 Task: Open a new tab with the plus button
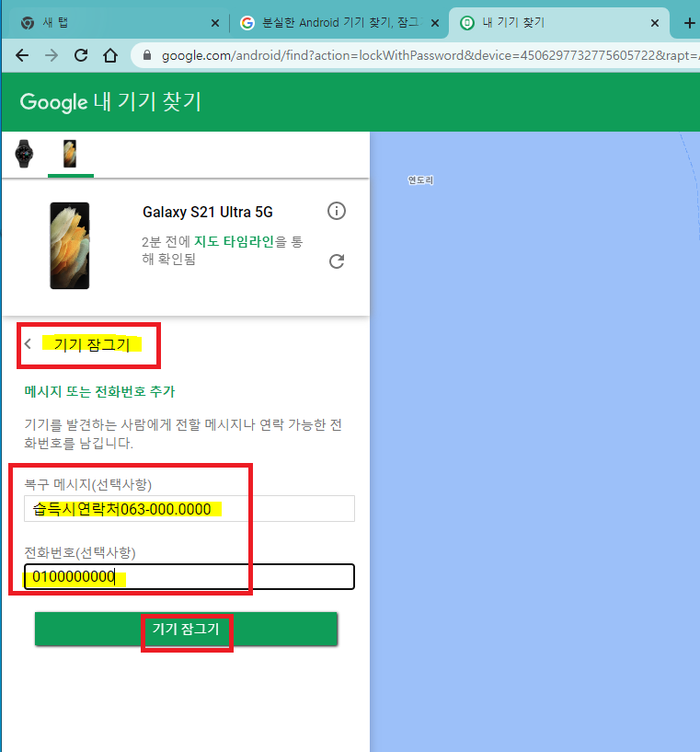[689, 23]
